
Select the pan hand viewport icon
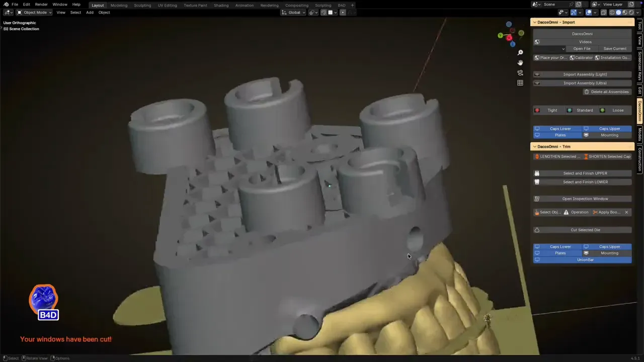coord(520,62)
